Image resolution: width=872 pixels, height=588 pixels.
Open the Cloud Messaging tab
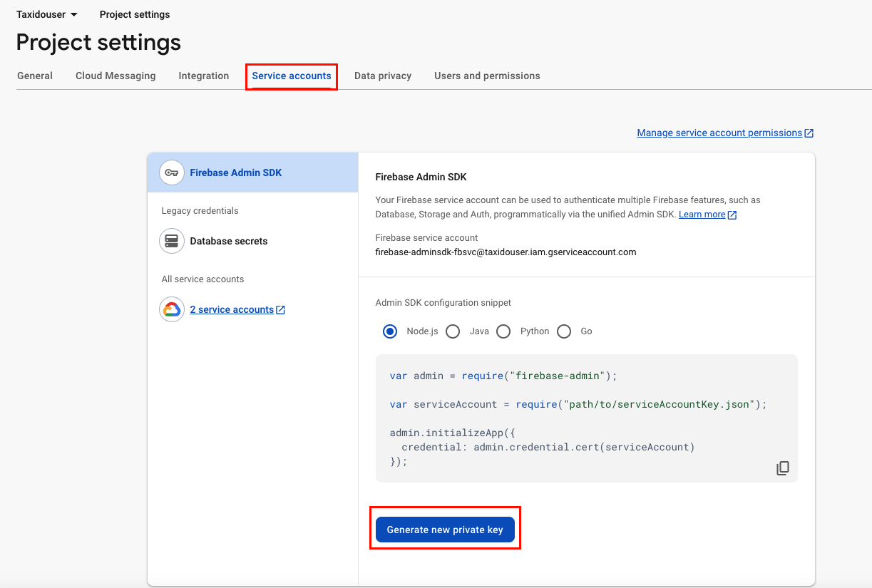click(x=116, y=76)
